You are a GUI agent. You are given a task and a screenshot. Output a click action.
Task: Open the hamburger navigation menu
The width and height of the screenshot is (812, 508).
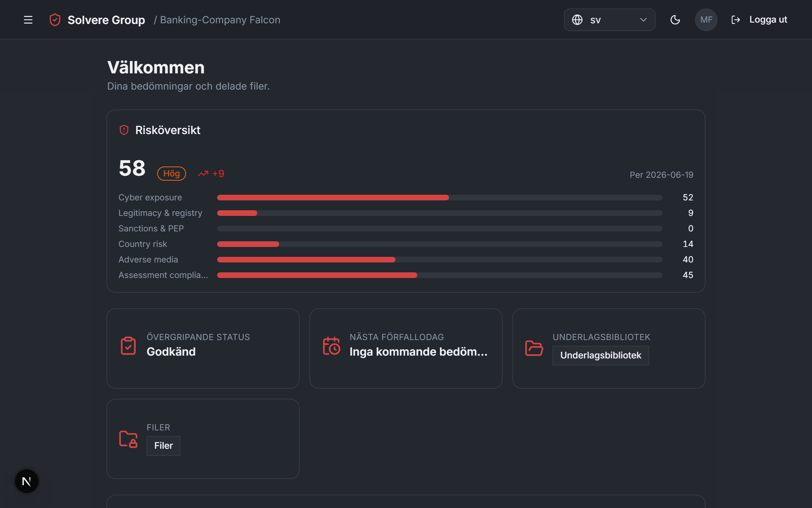pyautogui.click(x=28, y=20)
